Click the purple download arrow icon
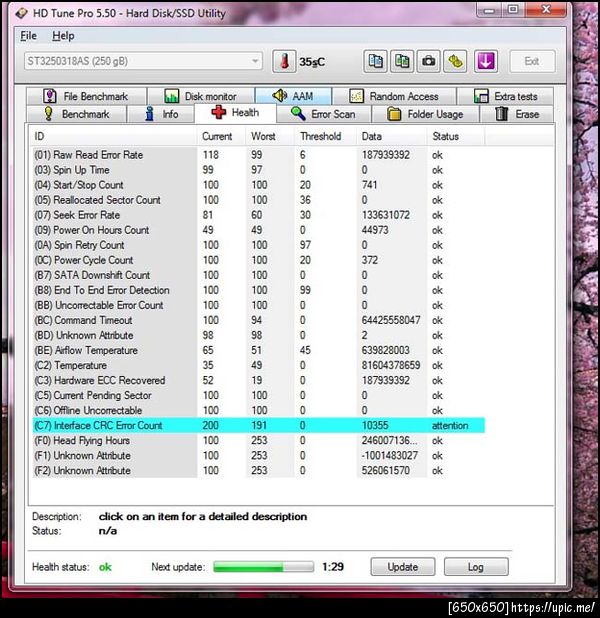The width and height of the screenshot is (600, 618). pyautogui.click(x=485, y=61)
